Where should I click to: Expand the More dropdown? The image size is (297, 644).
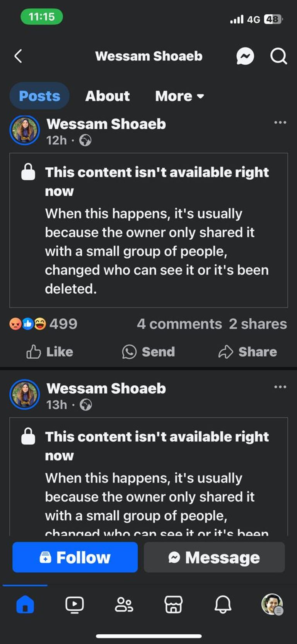pyautogui.click(x=179, y=96)
